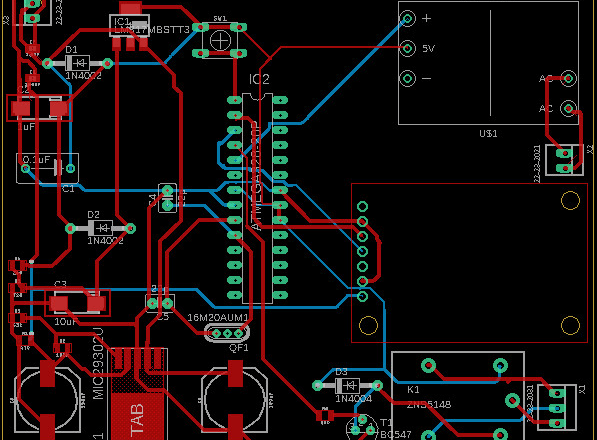Click the bottom-right yellow mounting hole

coord(570,325)
